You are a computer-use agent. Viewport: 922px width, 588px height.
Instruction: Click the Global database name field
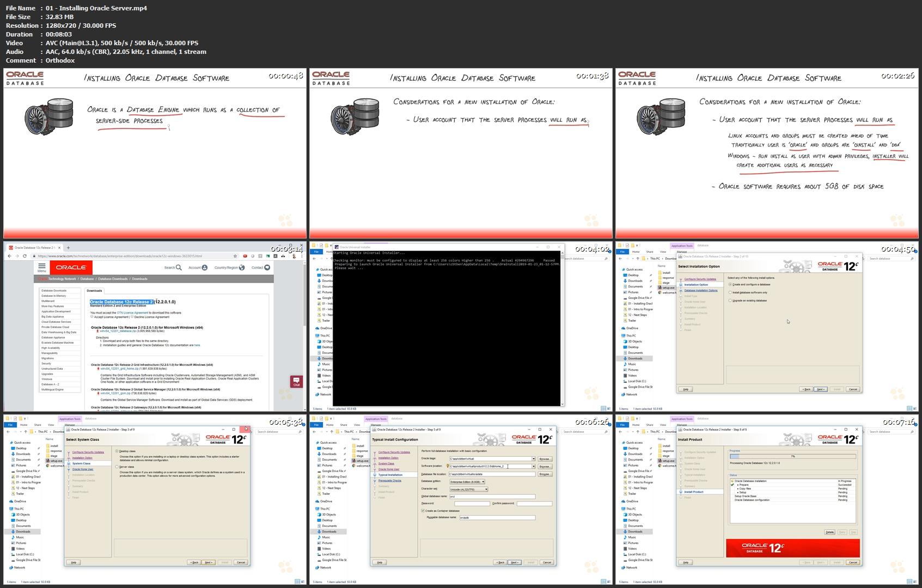coord(492,497)
